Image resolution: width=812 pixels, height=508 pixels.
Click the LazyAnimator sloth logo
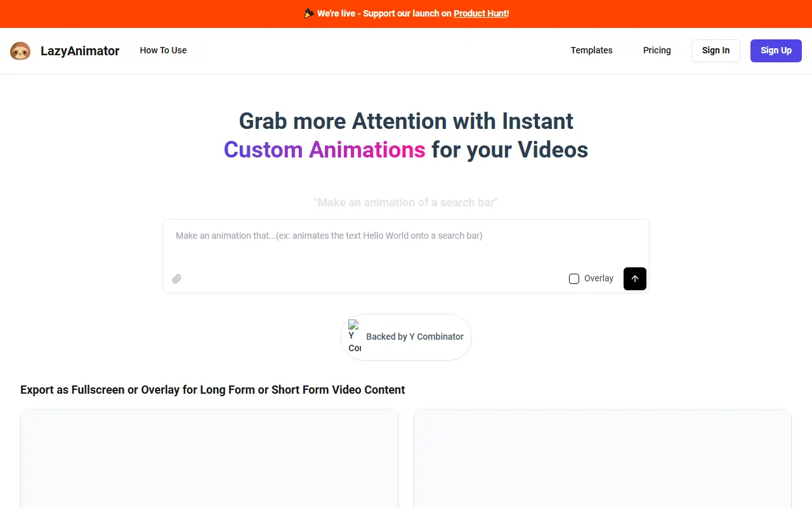[20, 51]
